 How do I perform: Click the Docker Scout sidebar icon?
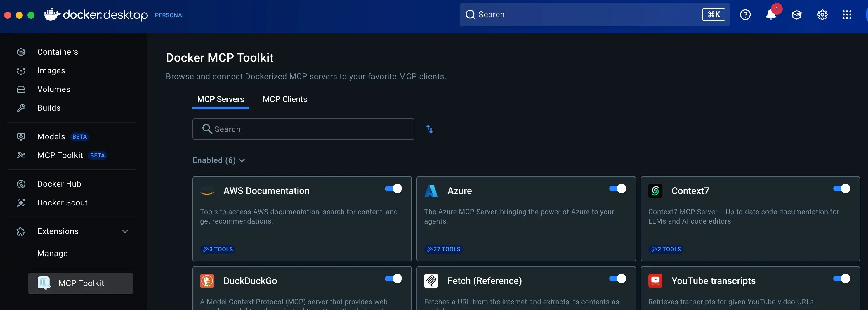point(21,202)
